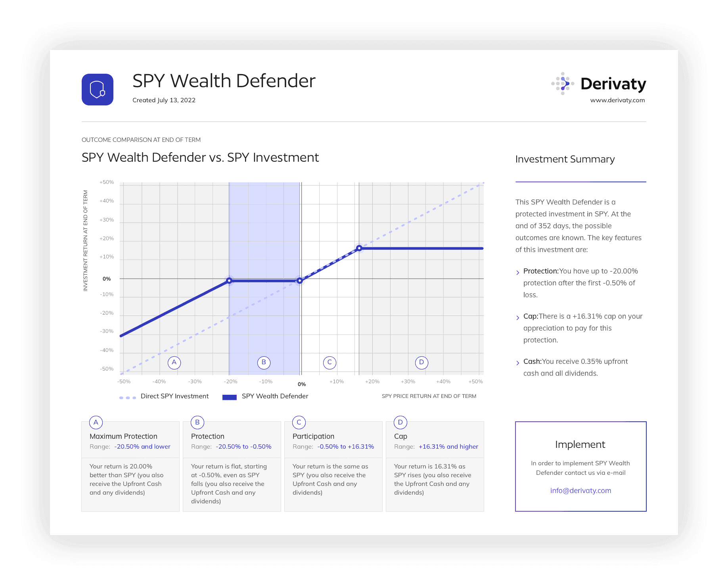Click the D badge above Cap card
728x585 pixels.
pyautogui.click(x=400, y=422)
